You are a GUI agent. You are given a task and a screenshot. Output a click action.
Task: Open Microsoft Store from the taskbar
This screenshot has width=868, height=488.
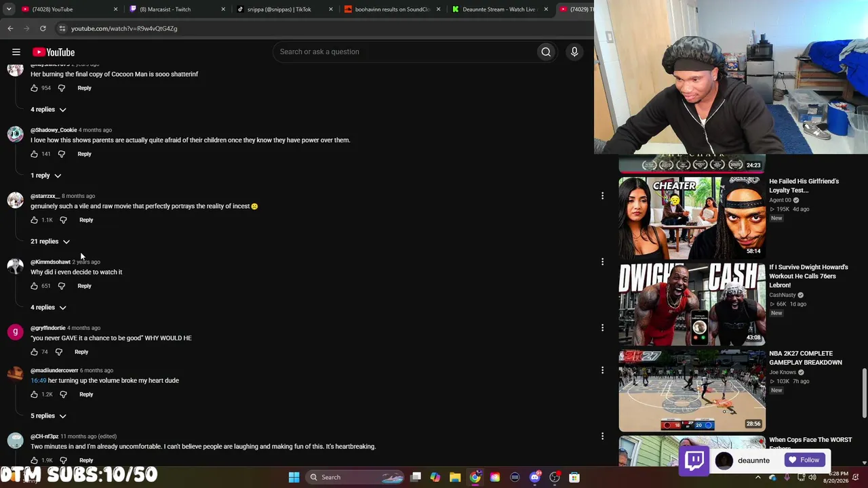pyautogui.click(x=574, y=477)
